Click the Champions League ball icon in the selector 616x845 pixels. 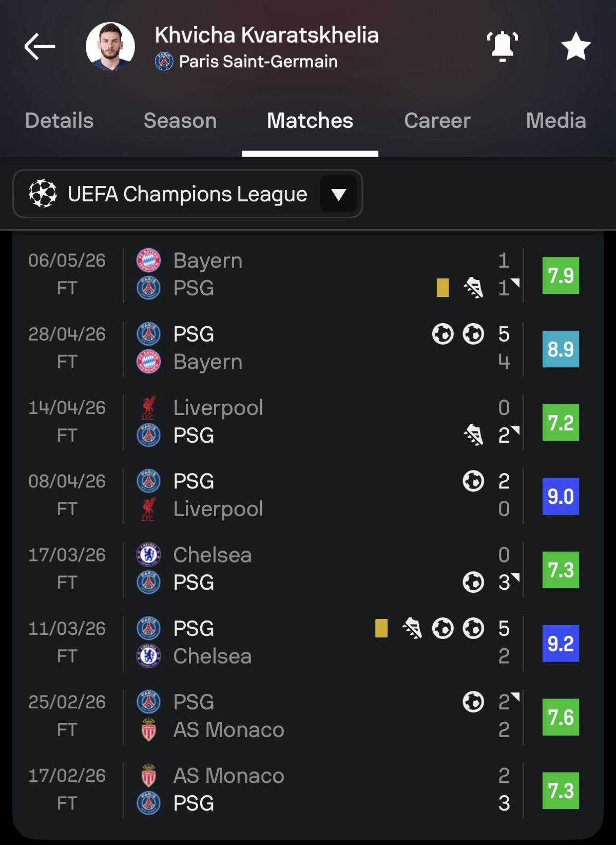43,194
